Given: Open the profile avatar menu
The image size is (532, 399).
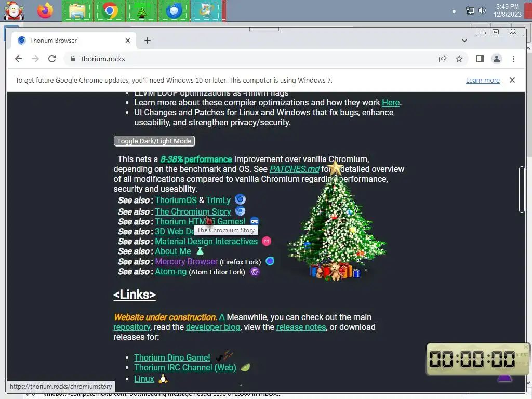Looking at the screenshot, I should 496,59.
